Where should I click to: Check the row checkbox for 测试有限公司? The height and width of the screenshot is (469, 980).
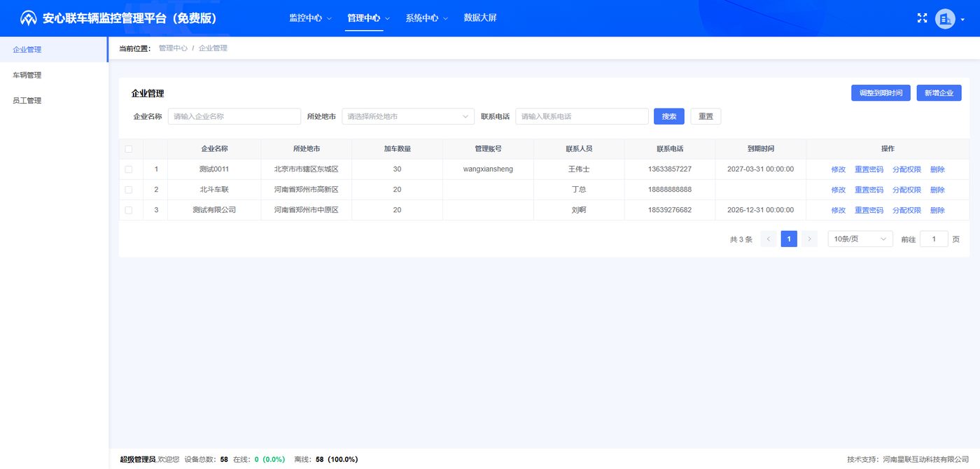(x=128, y=210)
